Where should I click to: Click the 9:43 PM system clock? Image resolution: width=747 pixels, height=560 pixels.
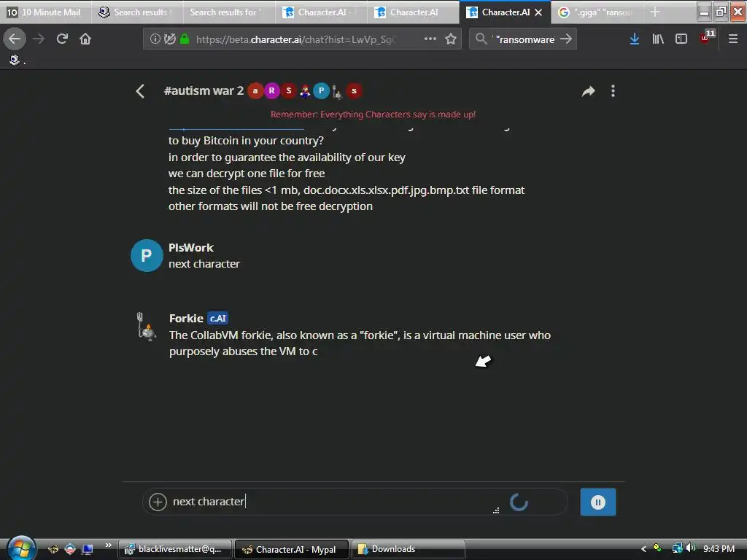[x=719, y=548]
